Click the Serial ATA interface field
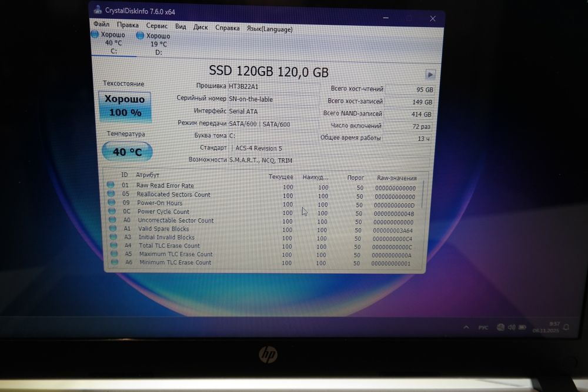The height and width of the screenshot is (392, 588). coord(273,112)
